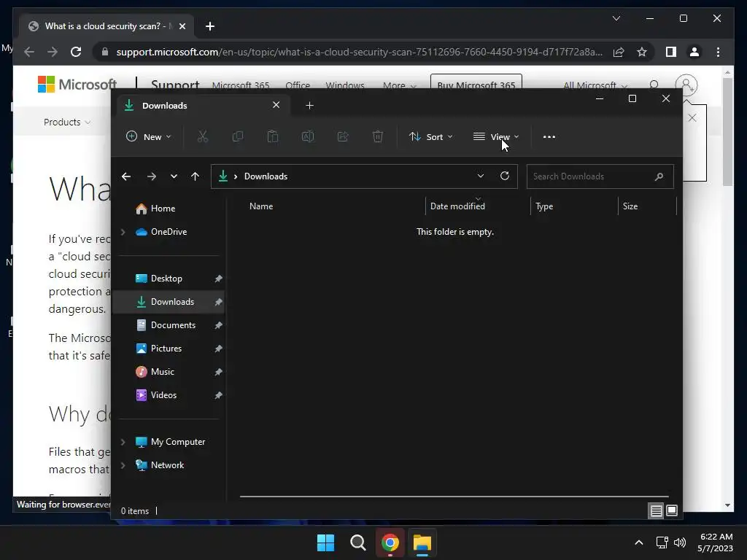
Task: Click the Delete trash icon in File Explorer
Action: coord(377,136)
